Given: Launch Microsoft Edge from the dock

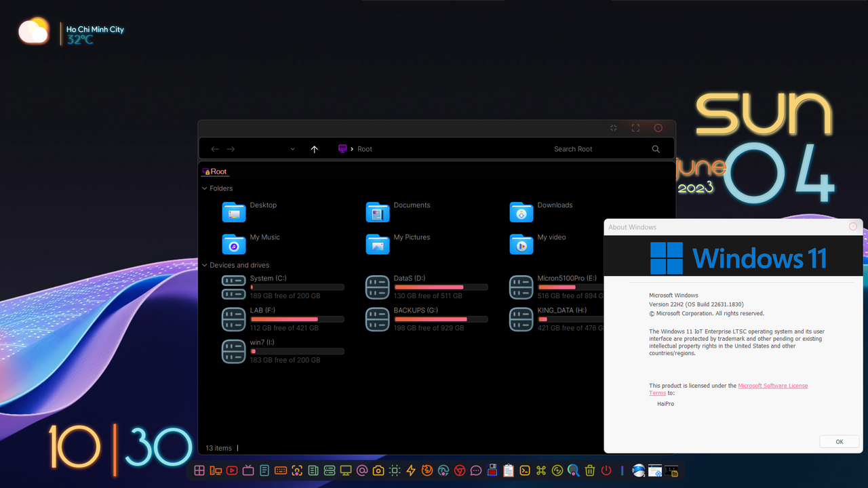Looking at the screenshot, I should [443, 470].
